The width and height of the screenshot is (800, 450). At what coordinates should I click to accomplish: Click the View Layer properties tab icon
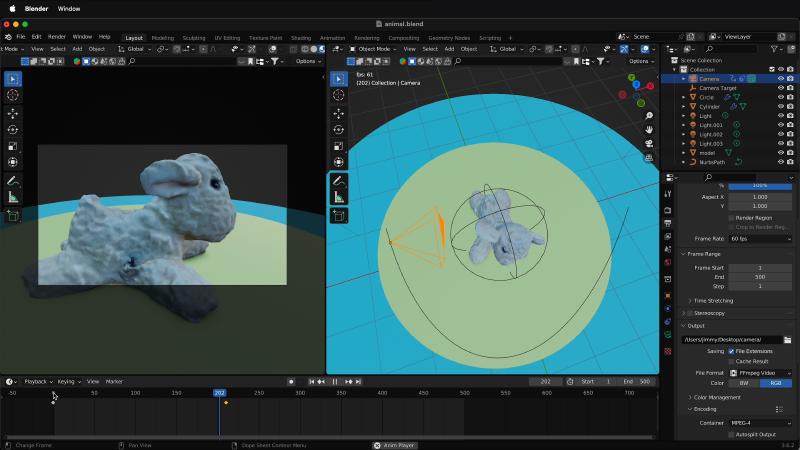(668, 236)
